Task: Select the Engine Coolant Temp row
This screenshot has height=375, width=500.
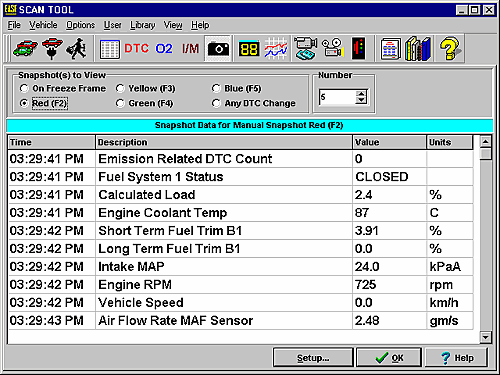Action: pyautogui.click(x=240, y=213)
